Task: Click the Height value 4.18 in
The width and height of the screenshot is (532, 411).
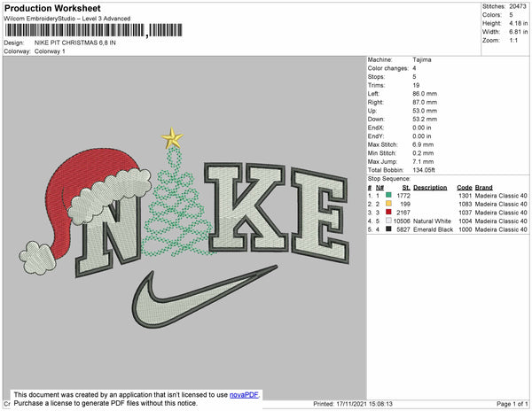Action: tap(519, 23)
